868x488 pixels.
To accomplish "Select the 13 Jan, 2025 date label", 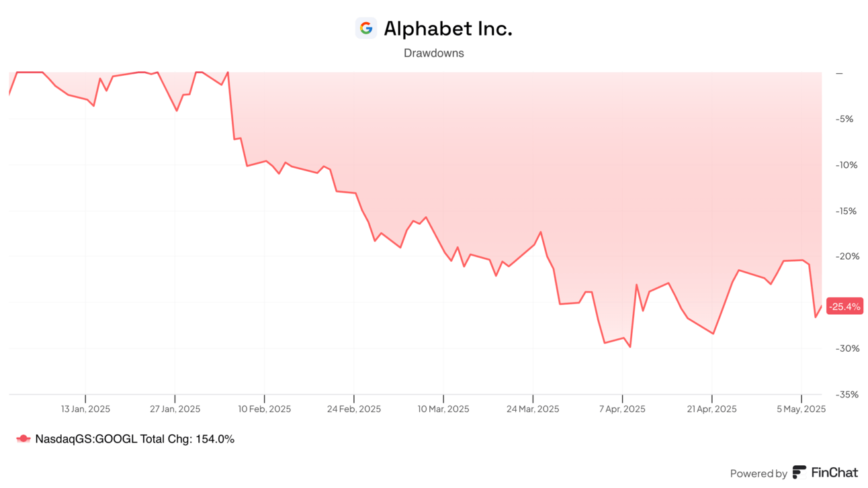I will (85, 409).
